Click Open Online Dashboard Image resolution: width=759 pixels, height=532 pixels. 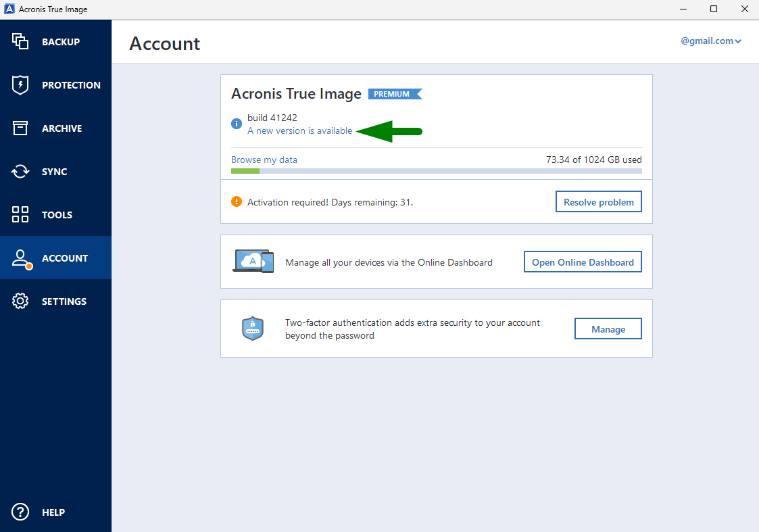click(583, 262)
